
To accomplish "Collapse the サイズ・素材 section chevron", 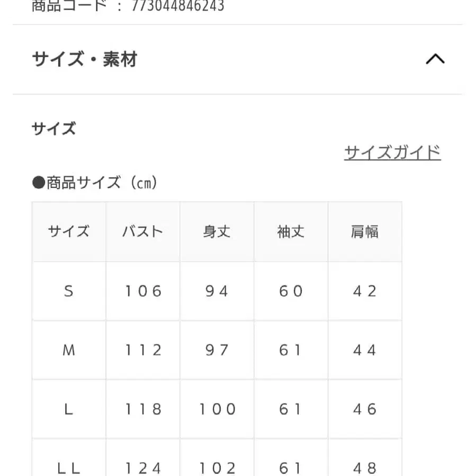I will pos(435,59).
